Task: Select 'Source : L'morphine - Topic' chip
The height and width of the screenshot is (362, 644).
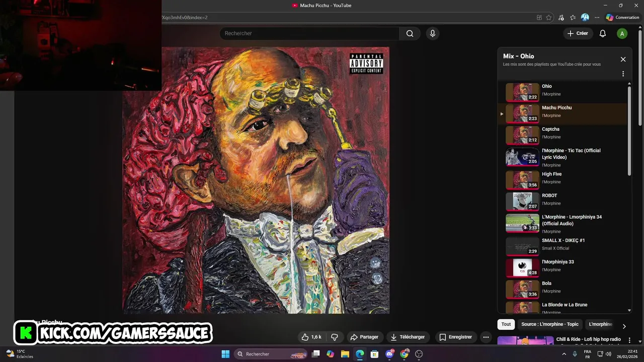Action: [550, 324]
